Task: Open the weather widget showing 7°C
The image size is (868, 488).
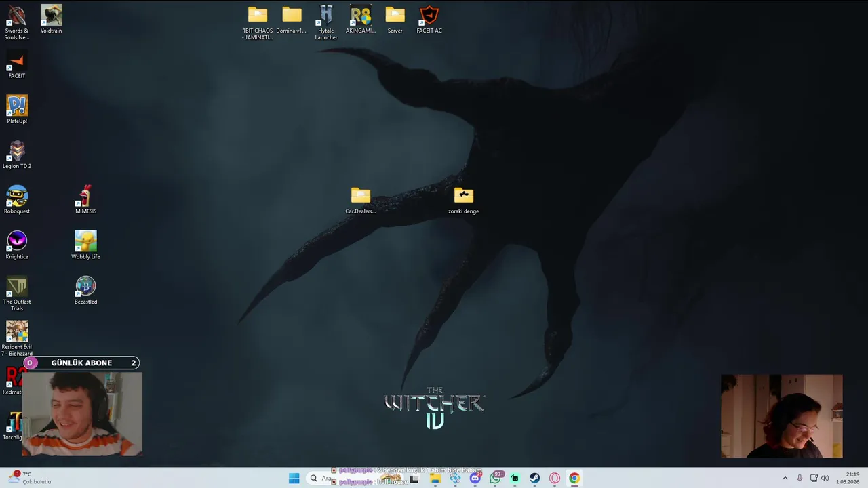Action: pos(31,479)
